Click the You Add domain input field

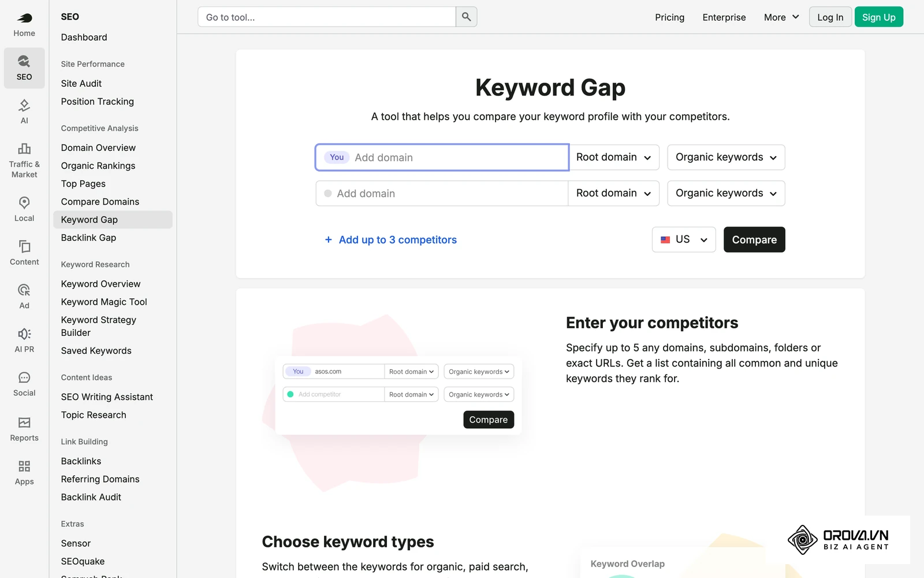(x=442, y=157)
